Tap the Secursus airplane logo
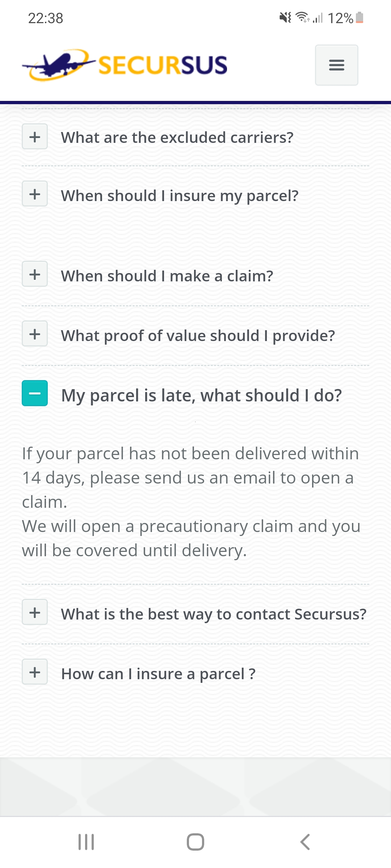The image size is (391, 868). point(125,65)
